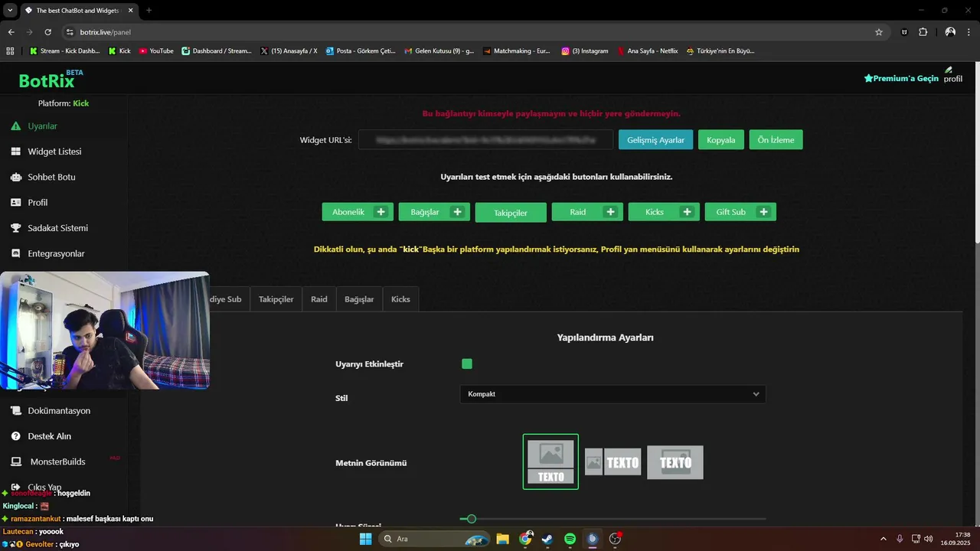The image size is (980, 551).
Task: Open the Chrome extensions puzzle icon
Action: [x=923, y=32]
